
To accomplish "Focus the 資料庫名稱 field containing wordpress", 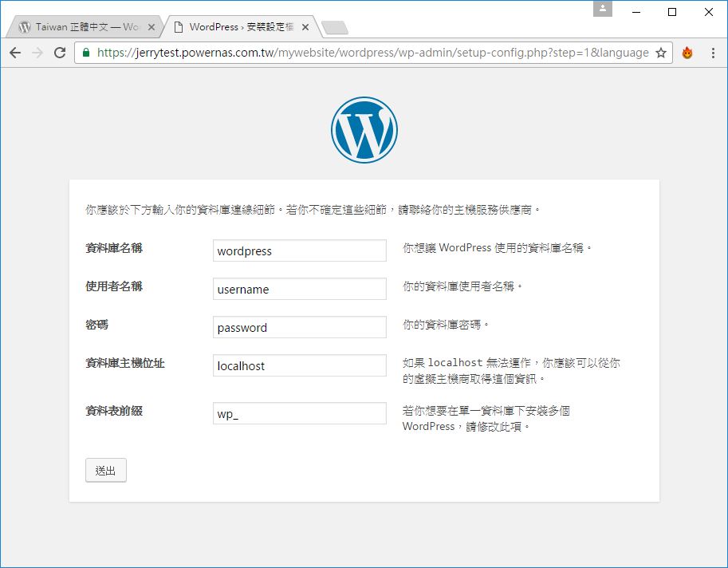I will click(300, 250).
